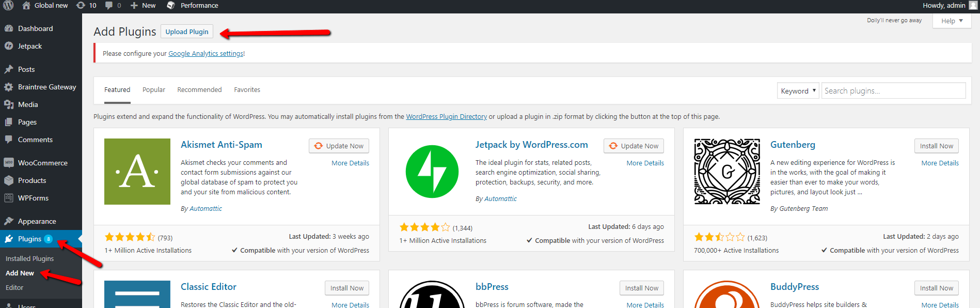This screenshot has height=308, width=980.
Task: Click in the Search plugins field
Action: pyautogui.click(x=893, y=91)
